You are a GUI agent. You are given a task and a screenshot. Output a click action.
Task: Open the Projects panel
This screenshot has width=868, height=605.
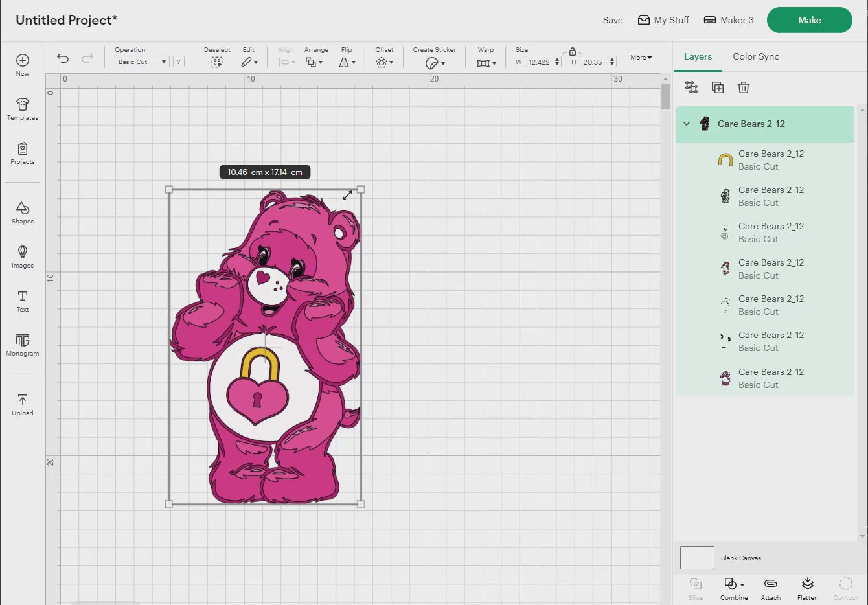[x=23, y=153]
